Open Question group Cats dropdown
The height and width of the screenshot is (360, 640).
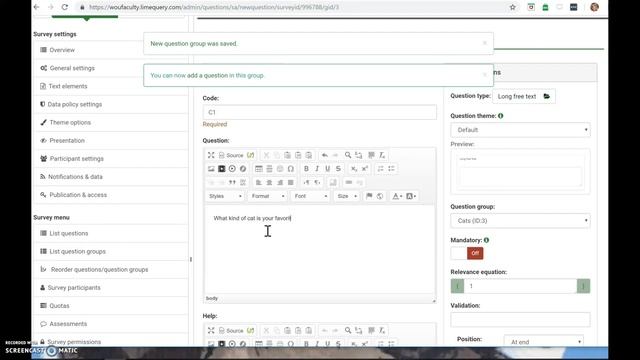520,220
